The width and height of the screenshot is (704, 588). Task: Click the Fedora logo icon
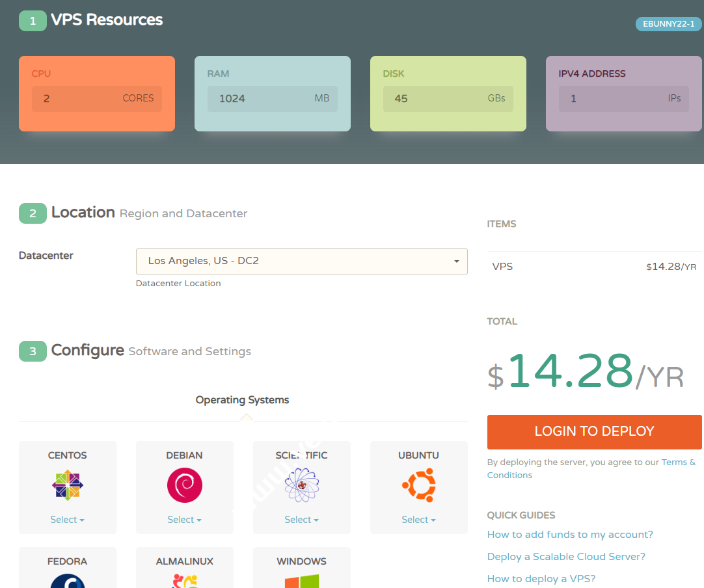[67, 581]
